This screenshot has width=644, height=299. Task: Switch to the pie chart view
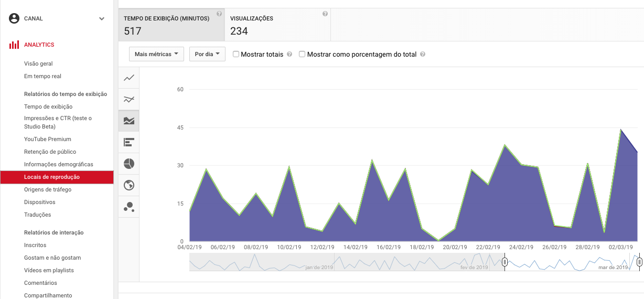coord(129,164)
